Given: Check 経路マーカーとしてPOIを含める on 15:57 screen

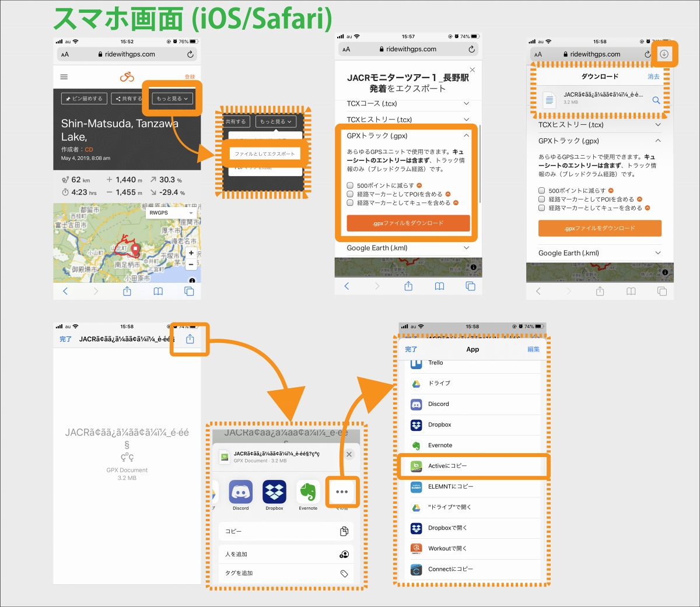Looking at the screenshot, I should tap(351, 194).
